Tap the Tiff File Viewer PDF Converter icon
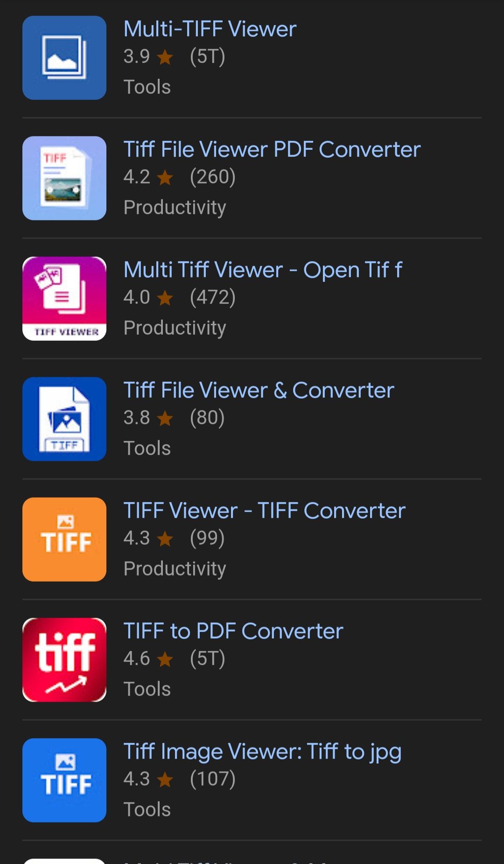 64,178
